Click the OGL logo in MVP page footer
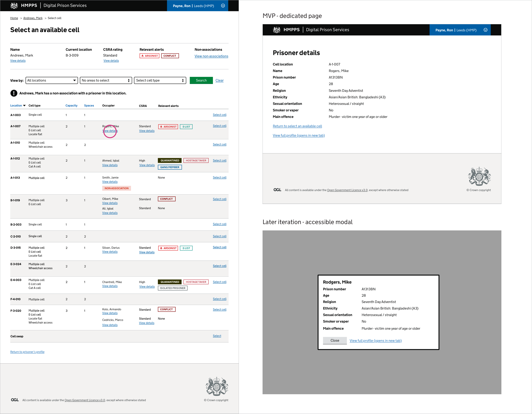Screen dimensions: 532x414 coord(277,190)
